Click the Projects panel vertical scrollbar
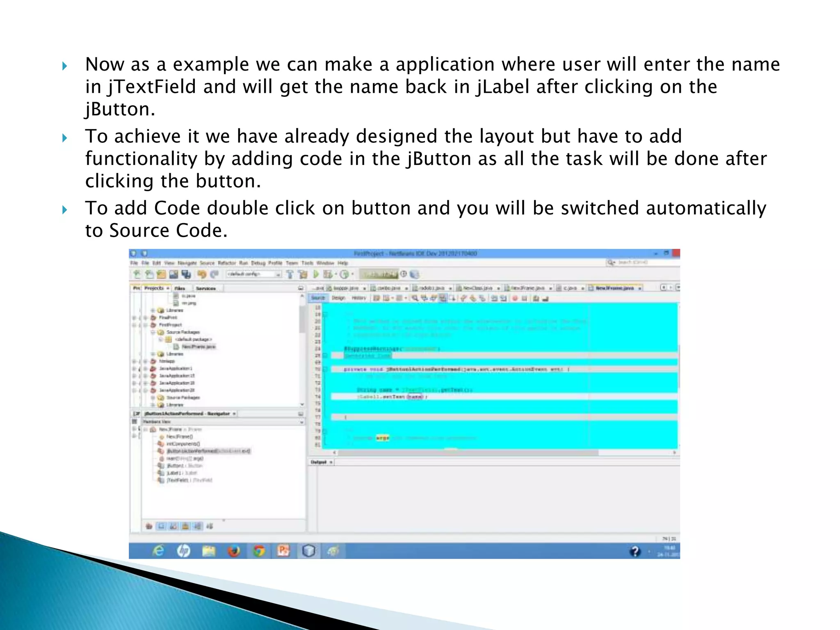 [x=302, y=320]
